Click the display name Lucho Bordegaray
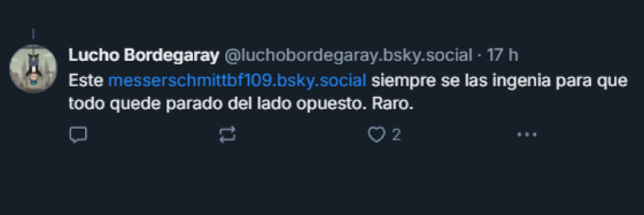The height and width of the screenshot is (215, 644). pos(144,55)
